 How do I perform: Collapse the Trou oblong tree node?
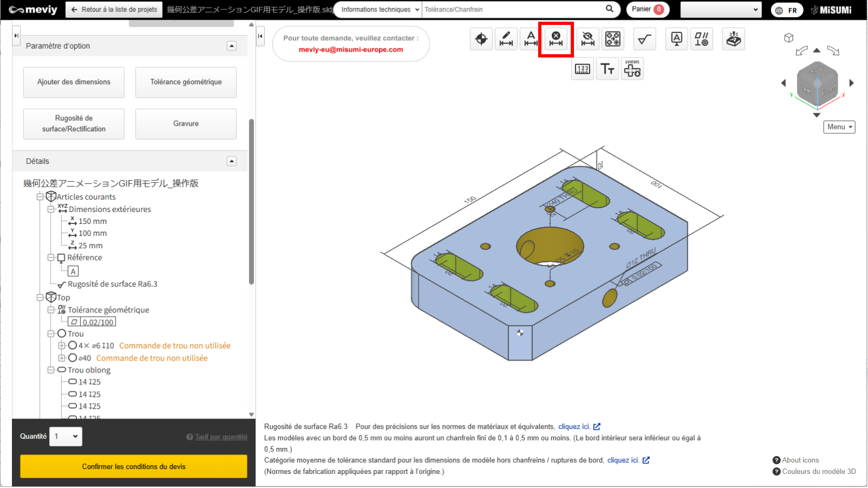pos(51,370)
